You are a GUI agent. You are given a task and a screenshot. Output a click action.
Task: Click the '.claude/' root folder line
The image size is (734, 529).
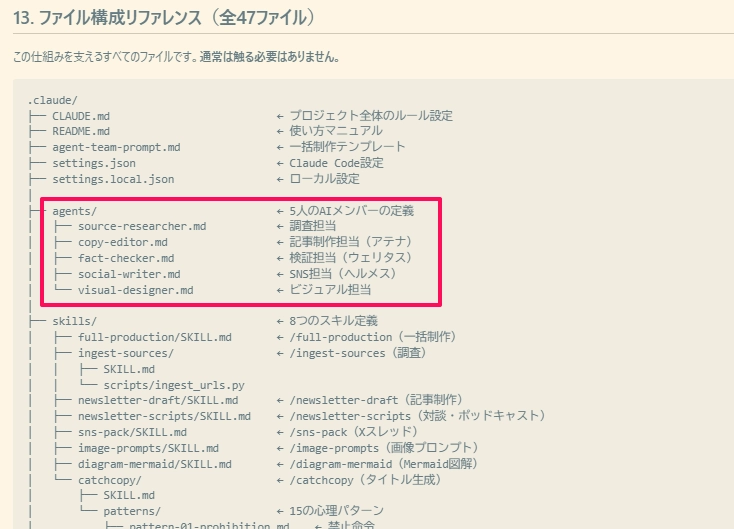pyautogui.click(x=52, y=100)
